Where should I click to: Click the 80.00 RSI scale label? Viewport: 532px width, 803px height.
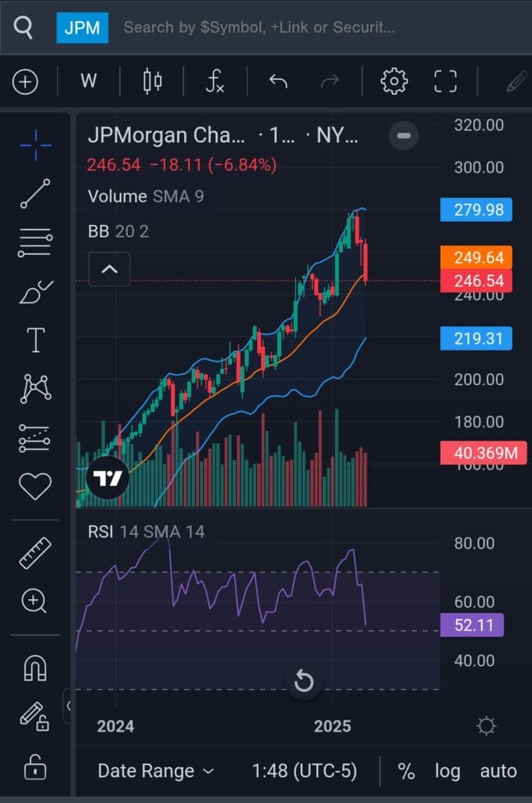474,543
